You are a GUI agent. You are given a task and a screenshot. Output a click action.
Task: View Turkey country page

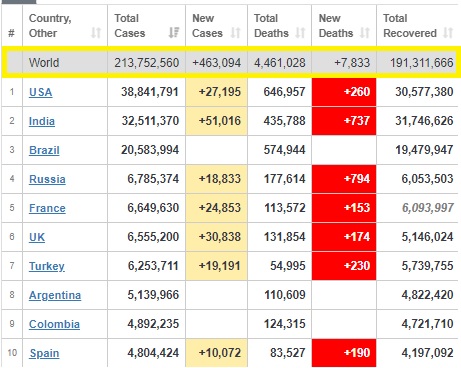tap(47, 266)
